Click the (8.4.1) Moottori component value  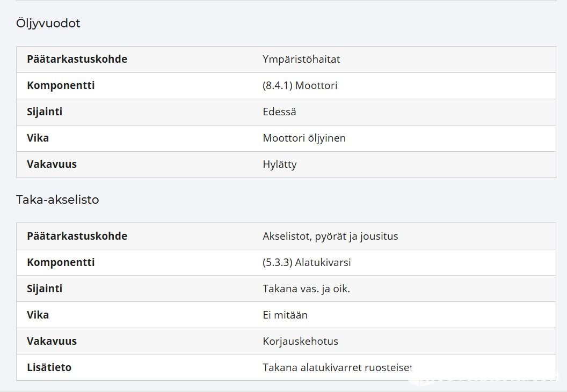coord(300,86)
